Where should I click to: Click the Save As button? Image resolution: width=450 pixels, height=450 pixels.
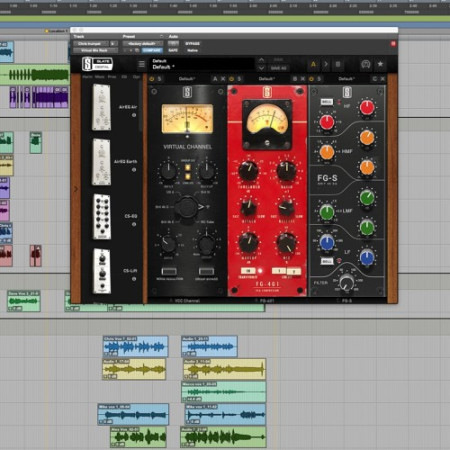click(279, 68)
